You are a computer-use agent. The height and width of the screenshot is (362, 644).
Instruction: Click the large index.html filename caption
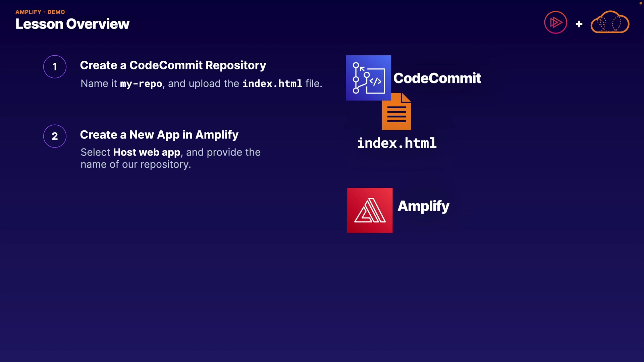(396, 143)
